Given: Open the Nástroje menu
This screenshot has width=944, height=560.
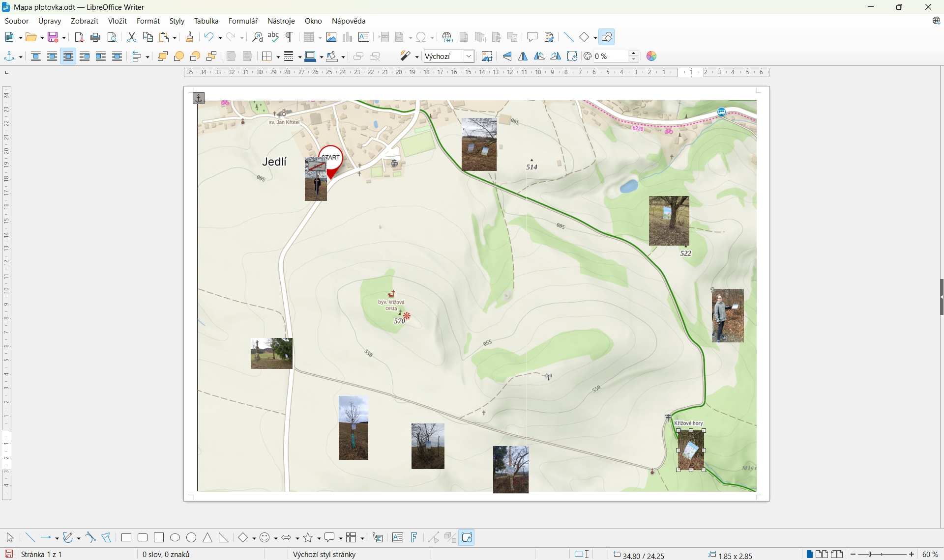Looking at the screenshot, I should pos(281,21).
